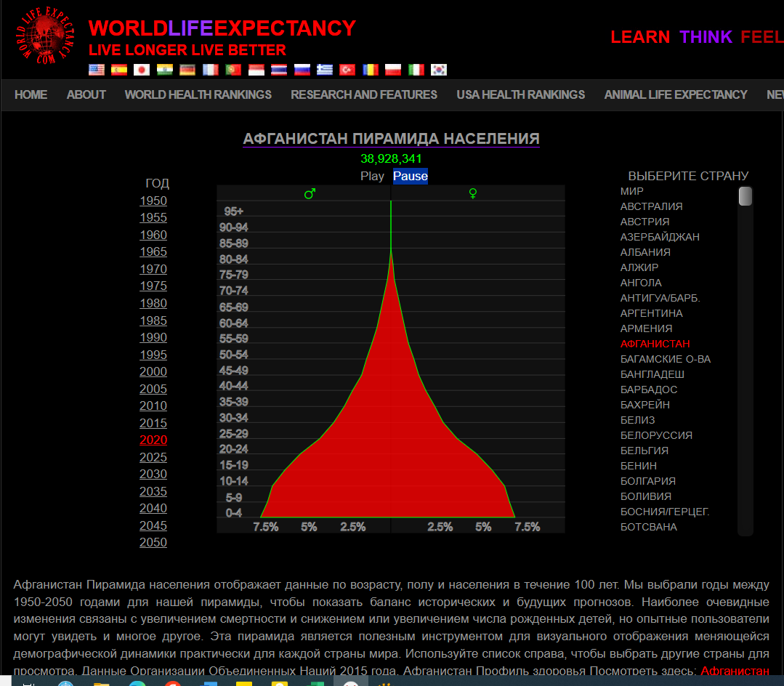
Task: Open the red Афганистан health profile link
Action: (x=735, y=671)
